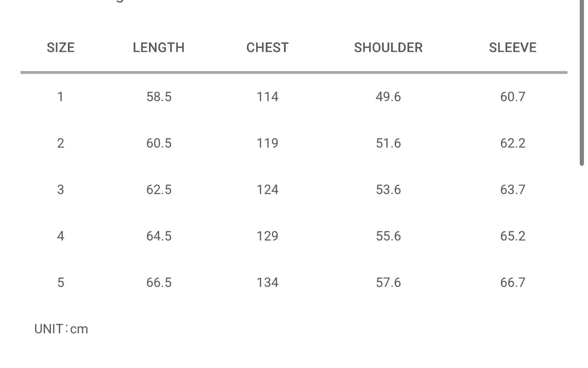Click shoulder value 49.6
This screenshot has height=368, width=588.
pyautogui.click(x=388, y=97)
